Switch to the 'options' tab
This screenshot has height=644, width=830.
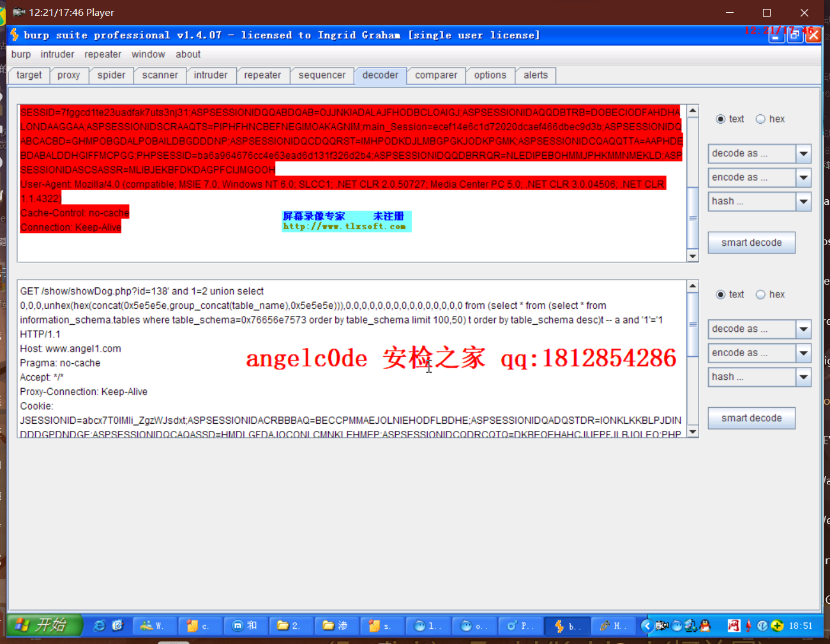[490, 75]
